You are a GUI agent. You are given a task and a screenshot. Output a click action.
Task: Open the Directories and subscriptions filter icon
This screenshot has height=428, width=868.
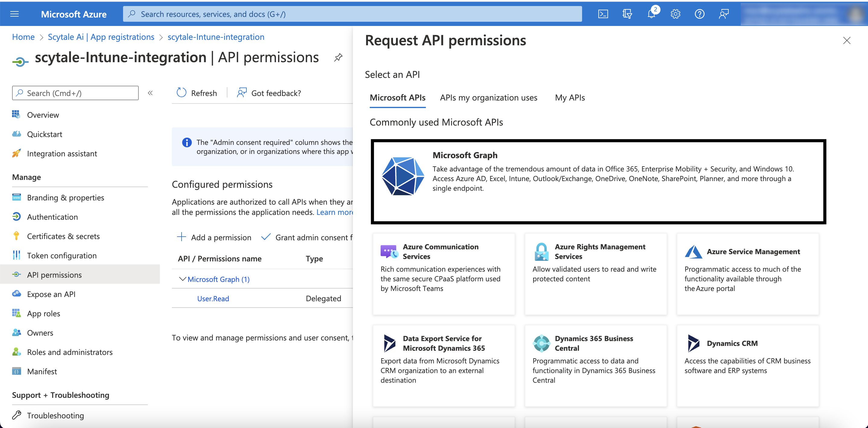pos(627,14)
